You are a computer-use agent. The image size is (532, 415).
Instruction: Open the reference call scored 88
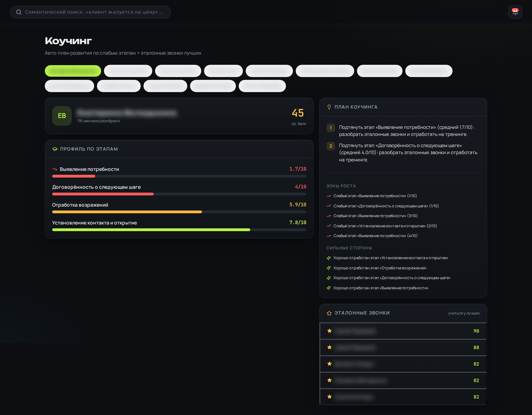click(x=403, y=348)
